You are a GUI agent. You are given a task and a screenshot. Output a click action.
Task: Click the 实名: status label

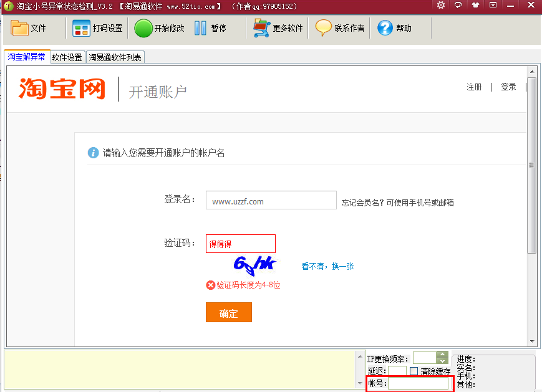pyautogui.click(x=466, y=368)
